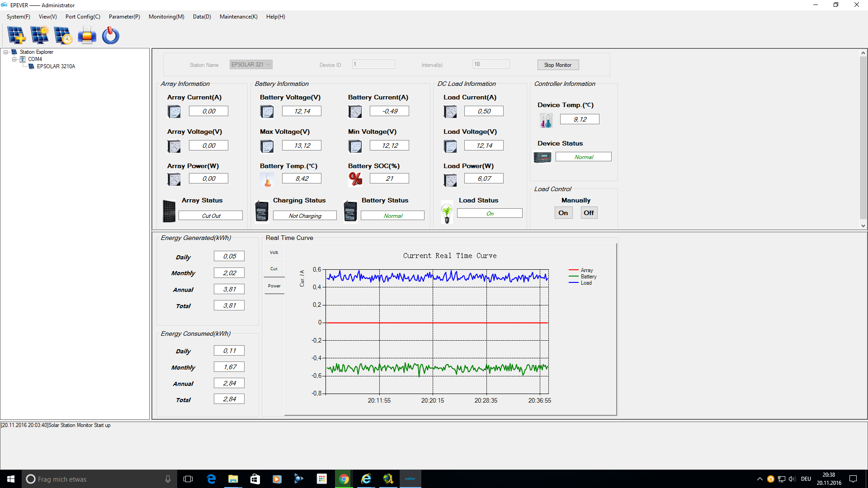The width and height of the screenshot is (868, 488).
Task: Switch curve to Volt. view
Action: (274, 253)
